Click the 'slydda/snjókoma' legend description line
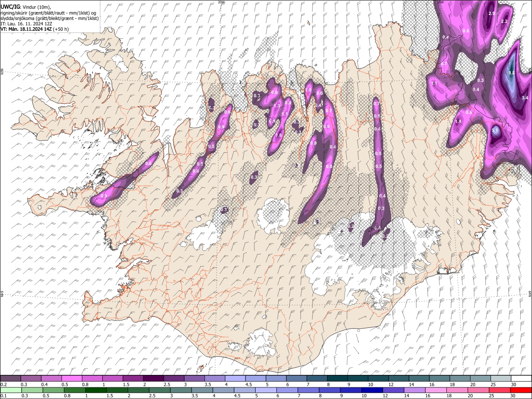 click(49, 18)
